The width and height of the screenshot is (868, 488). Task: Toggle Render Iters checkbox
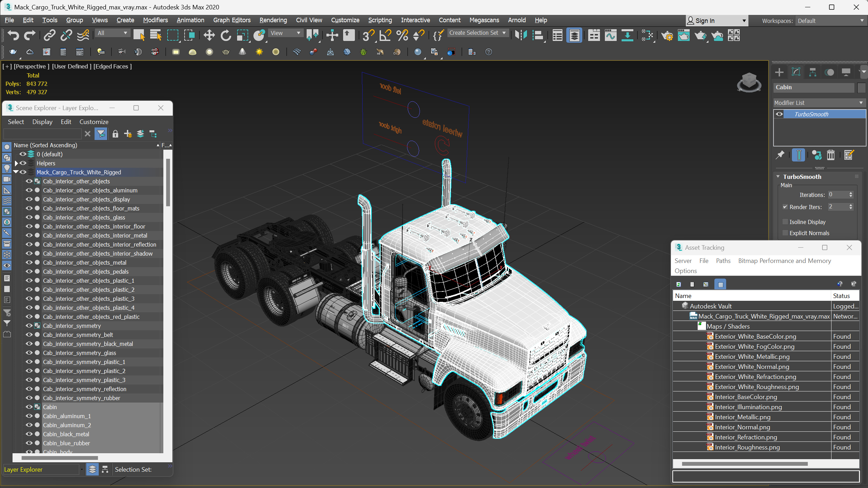pos(785,207)
